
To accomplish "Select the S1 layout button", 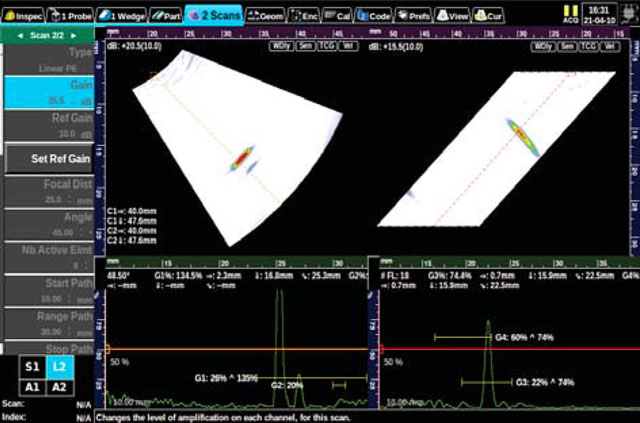I will (x=31, y=369).
